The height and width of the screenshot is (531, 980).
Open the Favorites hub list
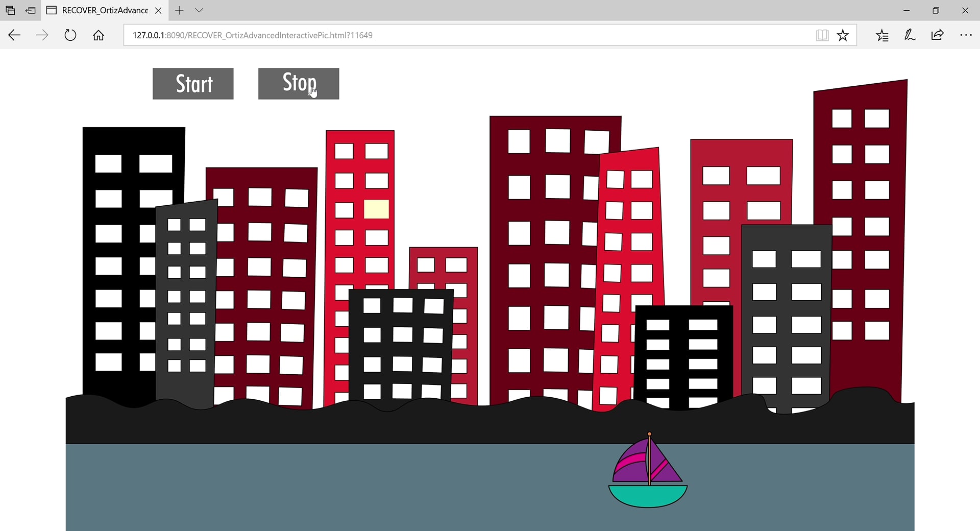click(882, 35)
